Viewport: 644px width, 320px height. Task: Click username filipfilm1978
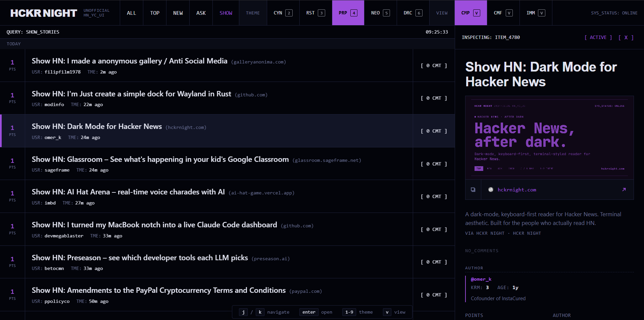point(62,72)
